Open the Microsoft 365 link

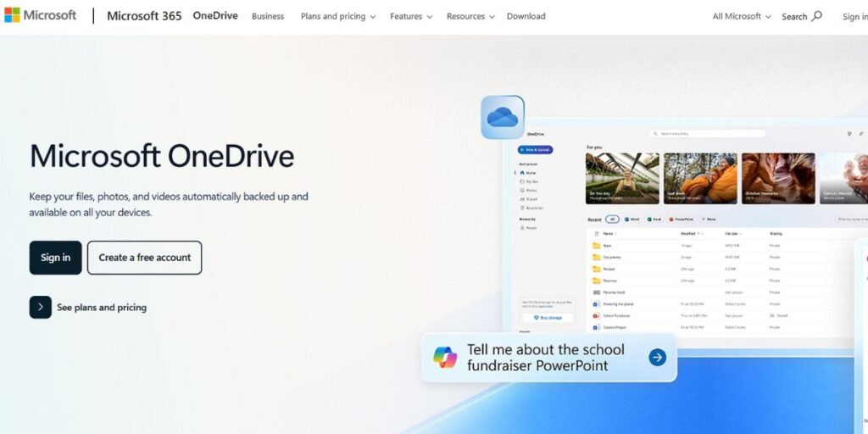(x=144, y=16)
